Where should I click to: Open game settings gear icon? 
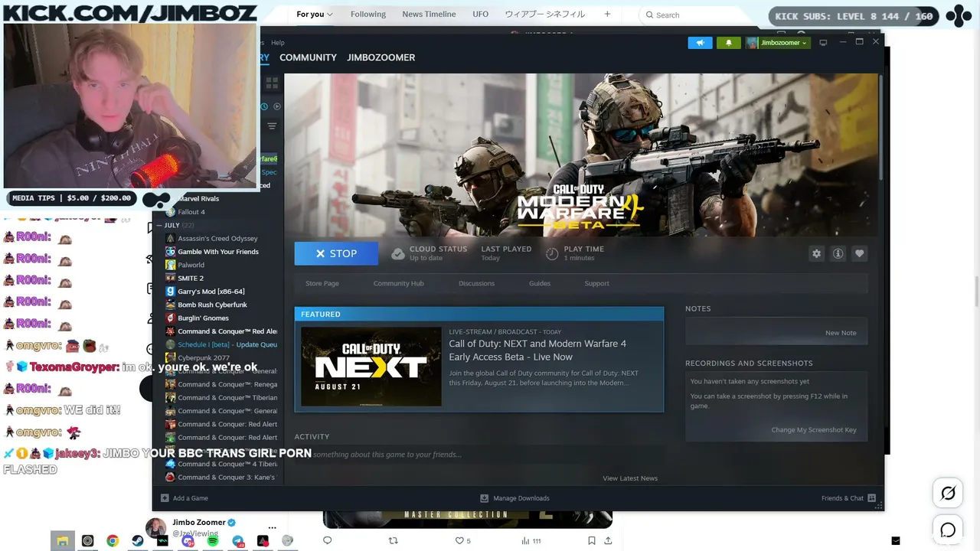coord(816,253)
